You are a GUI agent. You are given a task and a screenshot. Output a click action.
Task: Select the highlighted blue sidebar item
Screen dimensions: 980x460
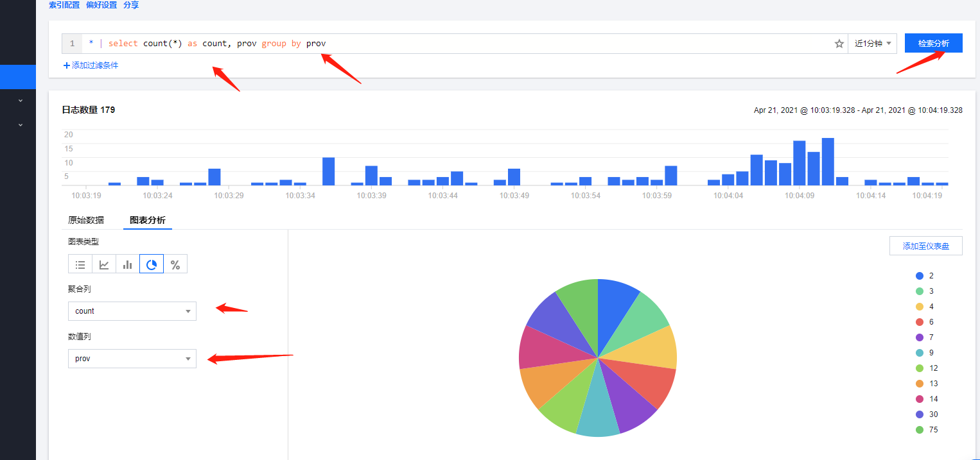tap(18, 76)
